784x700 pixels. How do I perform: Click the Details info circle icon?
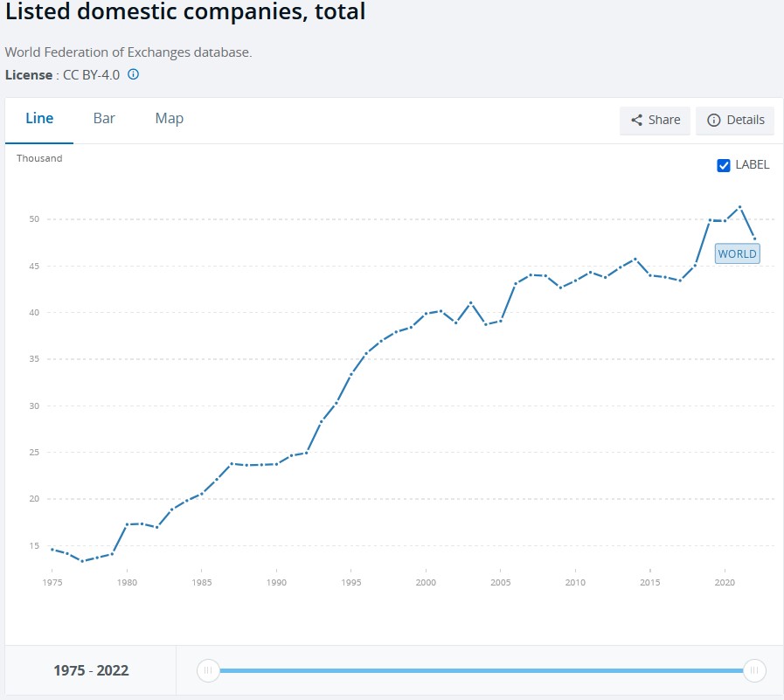713,120
